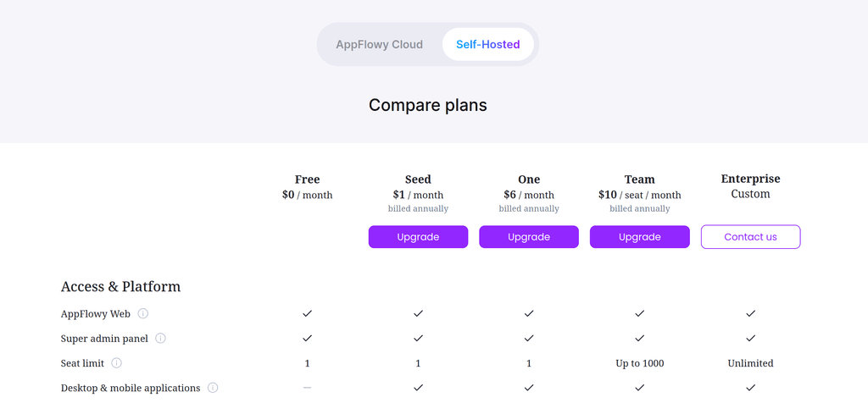Click Upgrade button for the Seed plan
The height and width of the screenshot is (403, 868).
pyautogui.click(x=418, y=237)
